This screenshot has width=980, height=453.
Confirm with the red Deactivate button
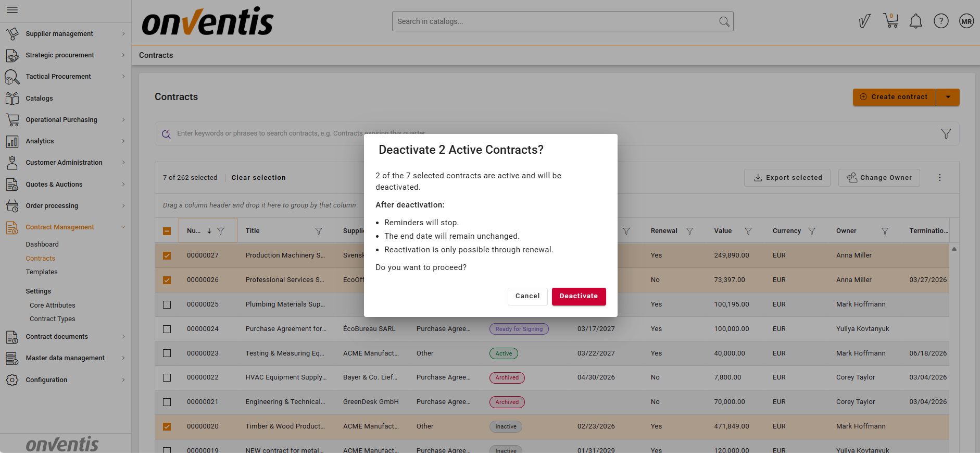pos(579,296)
